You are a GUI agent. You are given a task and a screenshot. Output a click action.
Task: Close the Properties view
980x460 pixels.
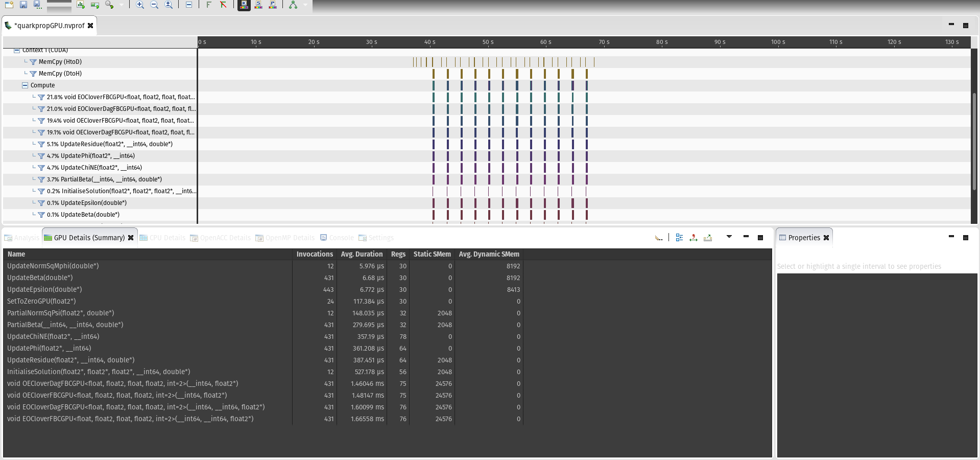click(x=826, y=238)
